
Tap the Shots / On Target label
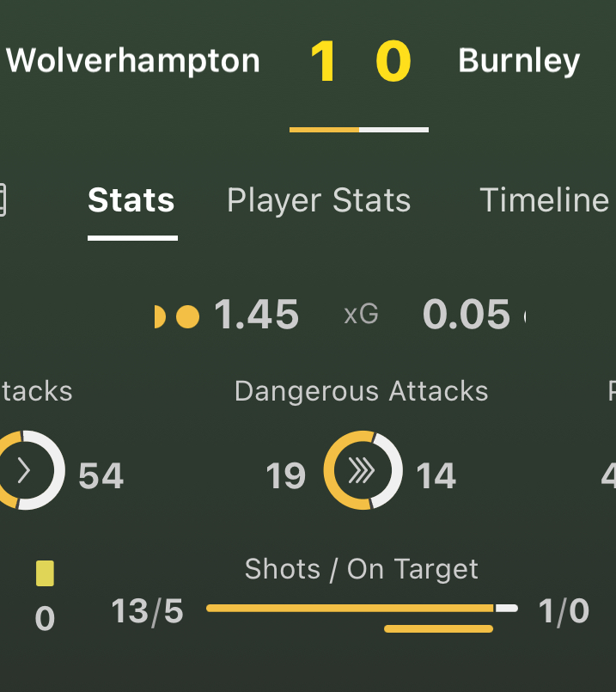tap(361, 569)
